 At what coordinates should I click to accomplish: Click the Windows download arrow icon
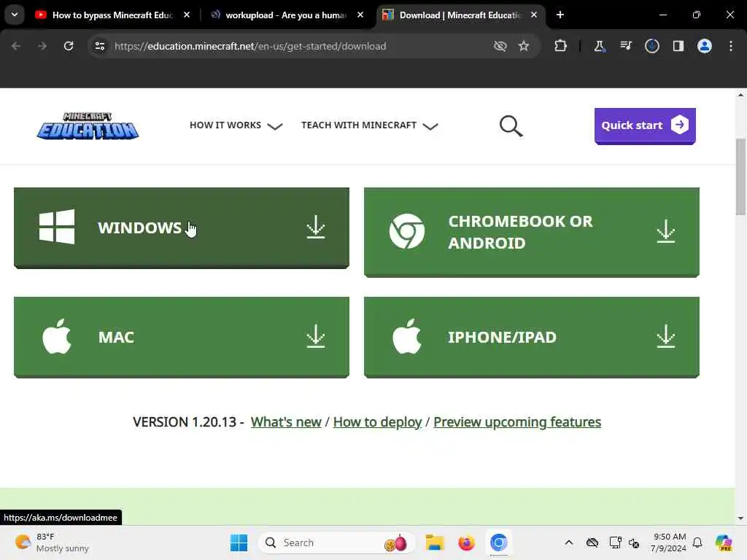(x=315, y=227)
